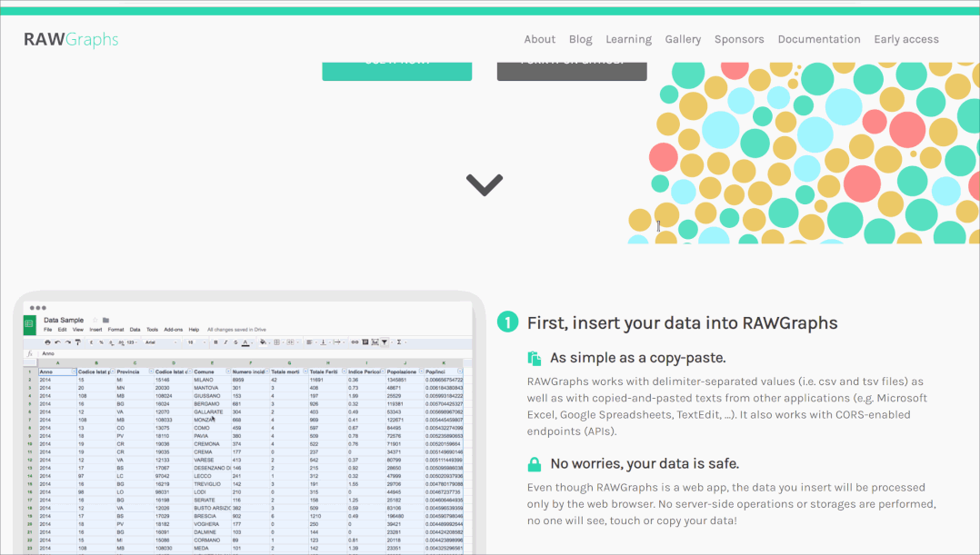The image size is (980, 555).
Task: Open the Learning section
Action: pos(628,39)
